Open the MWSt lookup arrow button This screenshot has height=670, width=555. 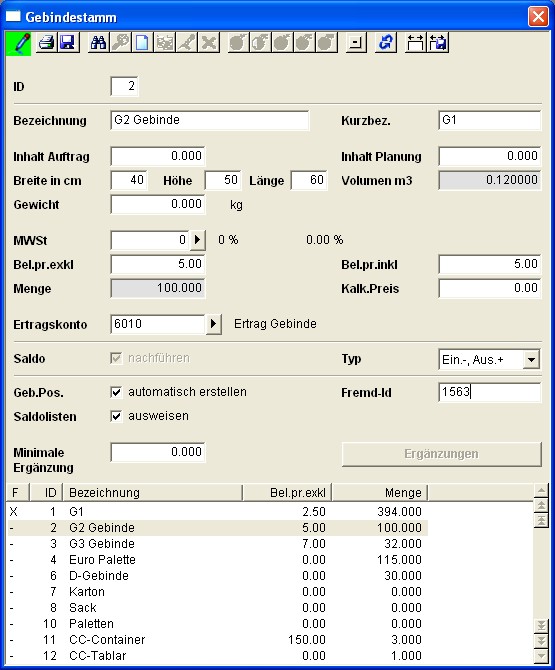[x=197, y=240]
